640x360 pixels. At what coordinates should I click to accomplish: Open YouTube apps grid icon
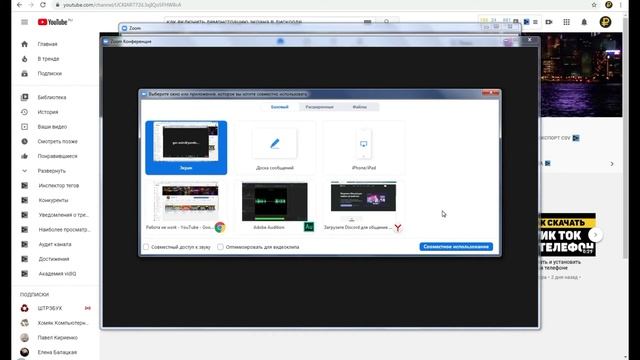567,22
